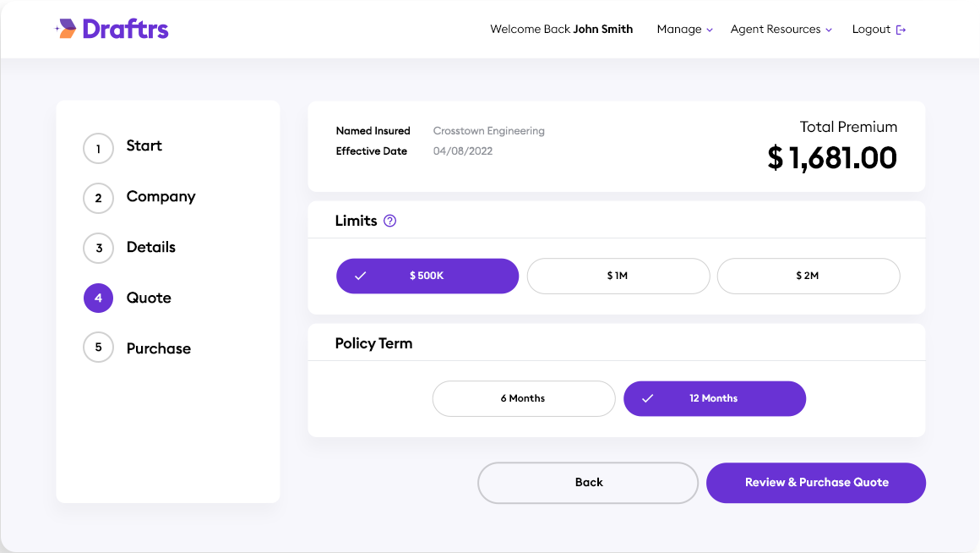The image size is (980, 553).
Task: Select the $1M limit option
Action: tap(618, 276)
